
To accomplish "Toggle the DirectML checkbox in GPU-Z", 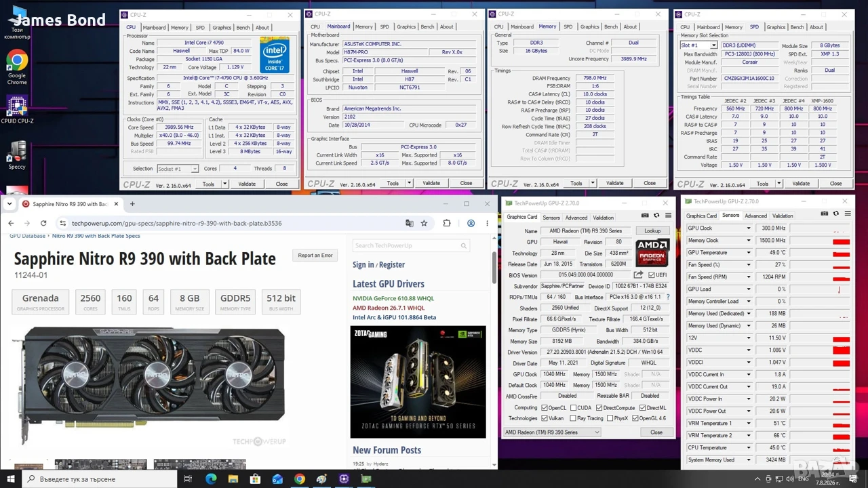I will [x=642, y=408].
